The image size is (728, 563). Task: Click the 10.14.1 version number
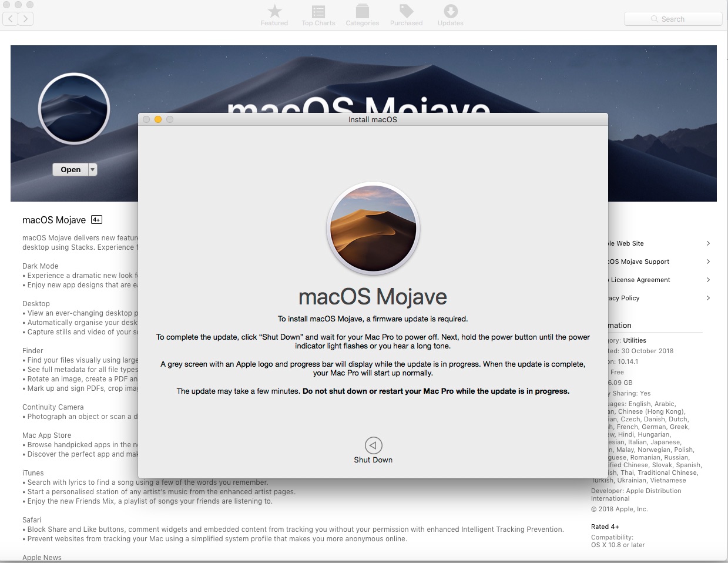click(628, 361)
